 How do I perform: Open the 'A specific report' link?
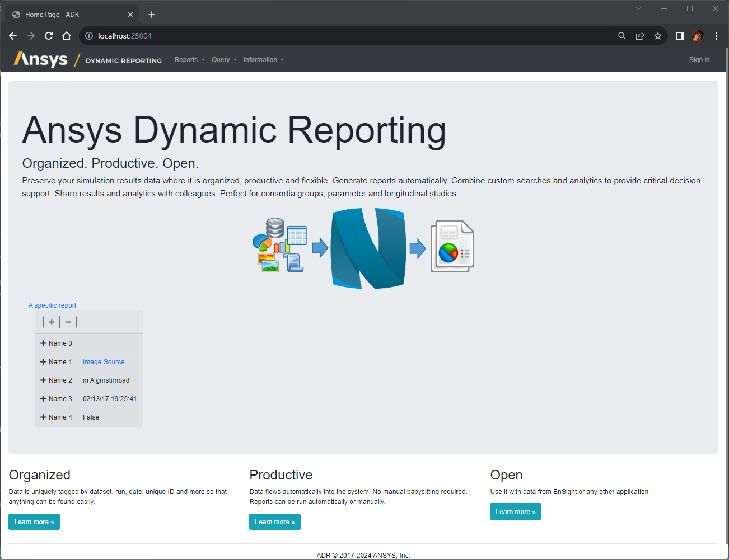52,305
